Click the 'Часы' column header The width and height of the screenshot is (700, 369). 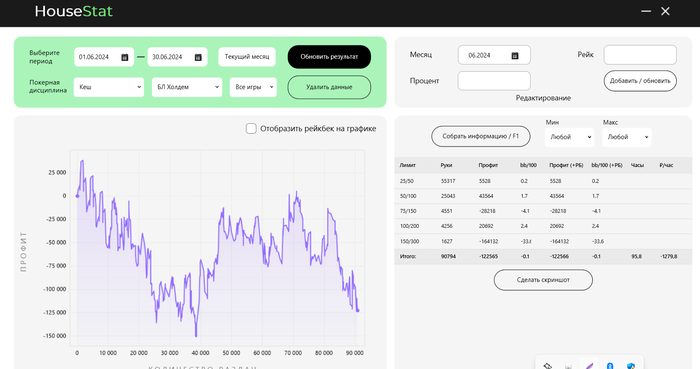pos(637,165)
